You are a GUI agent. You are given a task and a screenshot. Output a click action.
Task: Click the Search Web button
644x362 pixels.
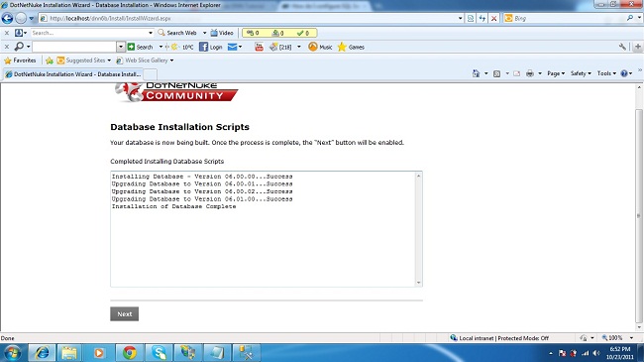point(177,33)
